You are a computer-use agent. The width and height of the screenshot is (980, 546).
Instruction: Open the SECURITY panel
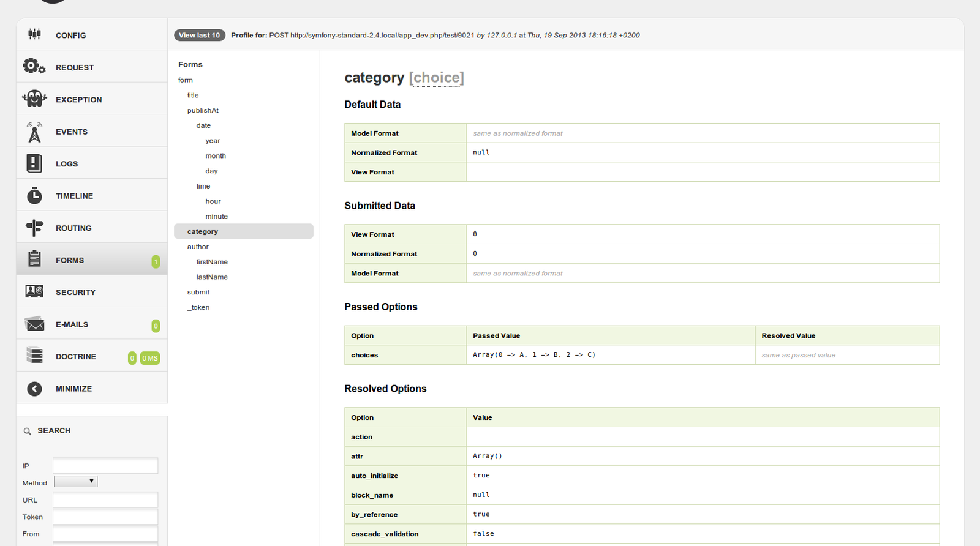tap(92, 292)
